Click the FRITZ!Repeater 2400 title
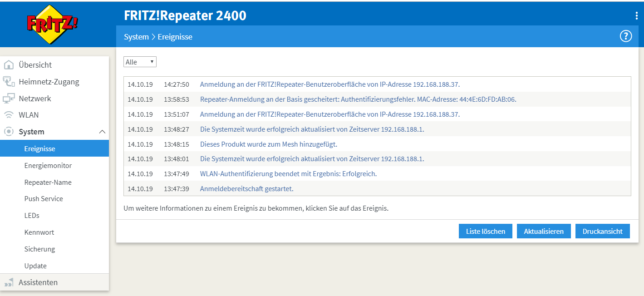644x296 pixels. pos(185,15)
